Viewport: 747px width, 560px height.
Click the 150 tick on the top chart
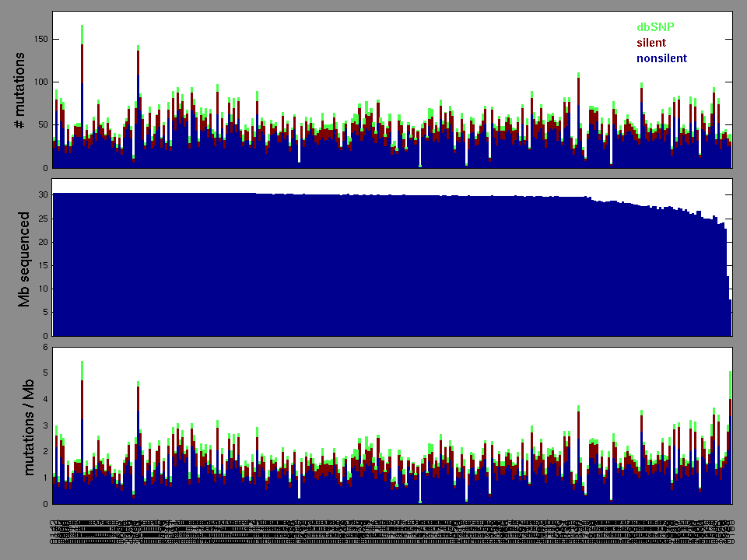[40, 39]
